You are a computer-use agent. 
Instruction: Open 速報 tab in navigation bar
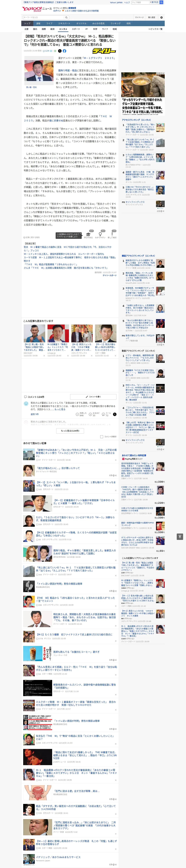click(38, 24)
